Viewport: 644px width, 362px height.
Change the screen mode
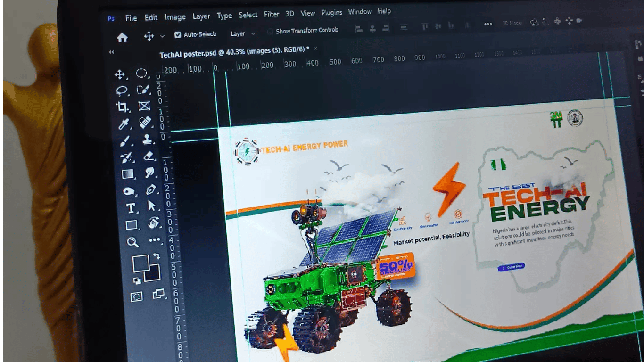pyautogui.click(x=159, y=294)
